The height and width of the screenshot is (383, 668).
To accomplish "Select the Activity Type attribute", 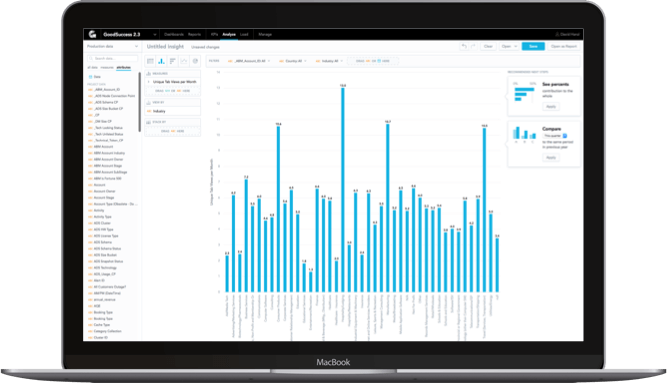I will coord(102,217).
